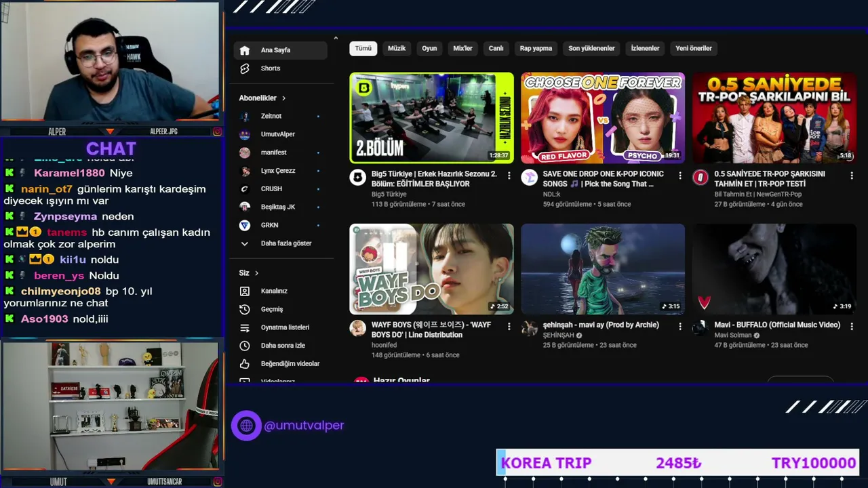Open the Big5 Türkiye Erkek Hazırlık Sezonu video title
This screenshot has height=488, width=868.
(434, 179)
